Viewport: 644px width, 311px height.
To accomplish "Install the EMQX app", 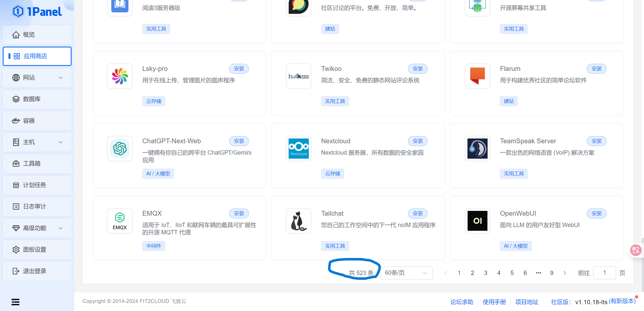I will point(239,213).
